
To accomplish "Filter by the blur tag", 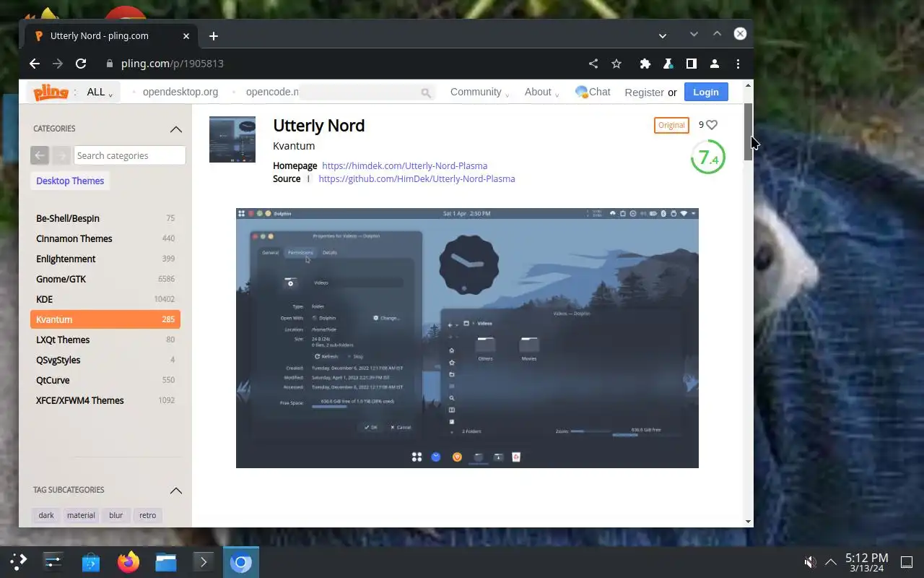I will tap(116, 515).
